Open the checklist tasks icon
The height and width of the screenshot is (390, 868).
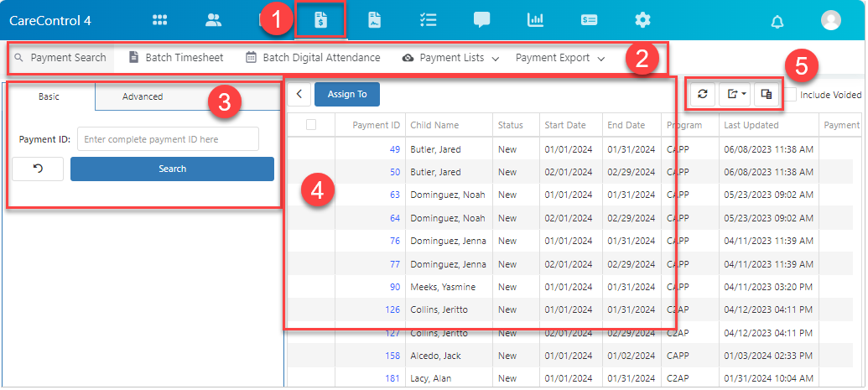[428, 20]
